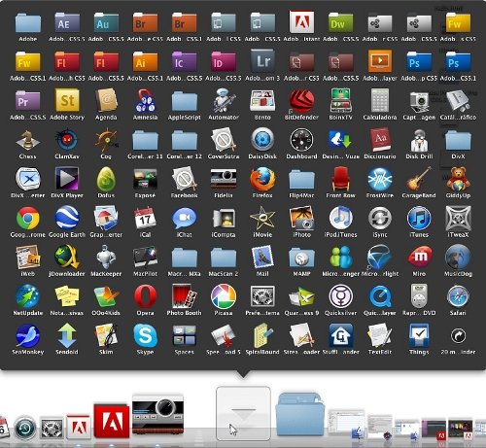Open Adobe Story icon
Image resolution: width=486 pixels, height=448 pixels.
pos(67,100)
